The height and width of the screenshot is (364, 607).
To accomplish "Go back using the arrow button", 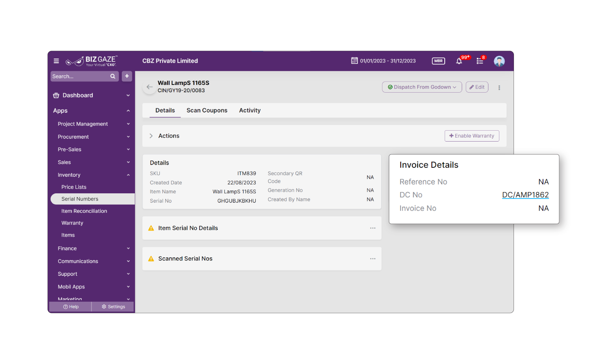I will click(x=150, y=87).
